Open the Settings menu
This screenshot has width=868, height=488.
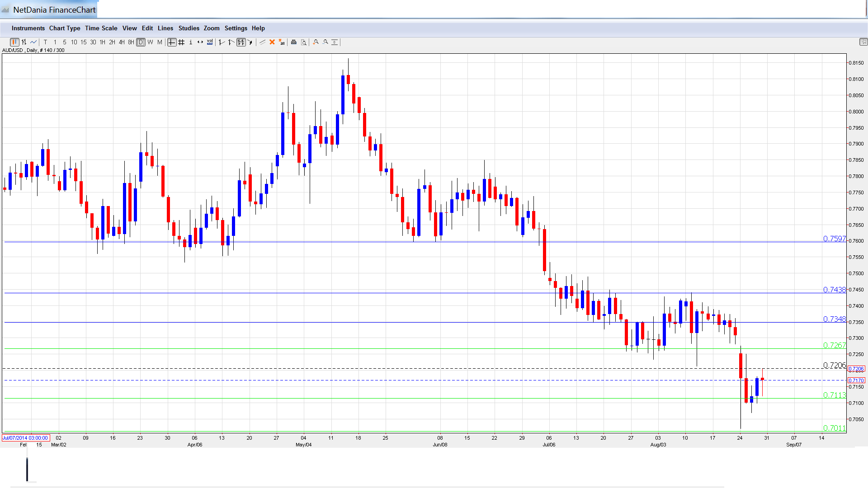point(236,28)
